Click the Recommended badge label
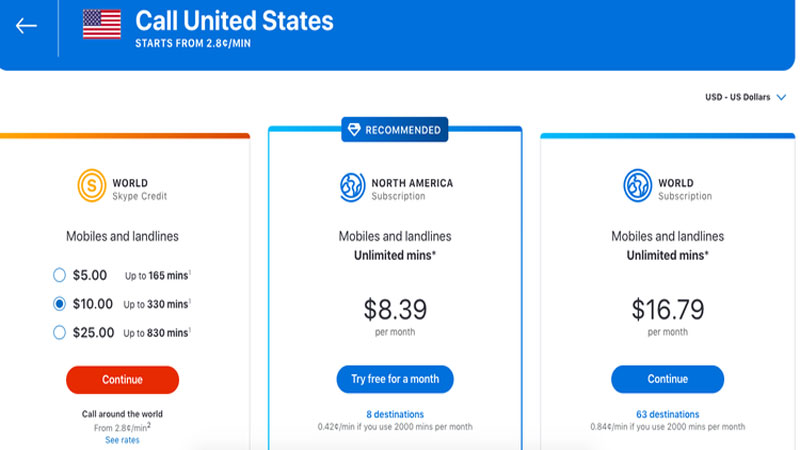800x450 pixels. coord(403,130)
